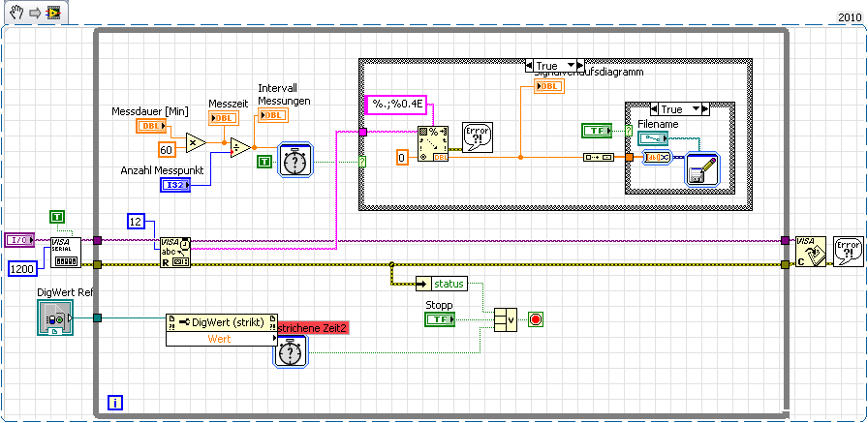Click the Signalverlaufsdiagramm DBL indicator
The width and height of the screenshot is (868, 423).
(549, 86)
